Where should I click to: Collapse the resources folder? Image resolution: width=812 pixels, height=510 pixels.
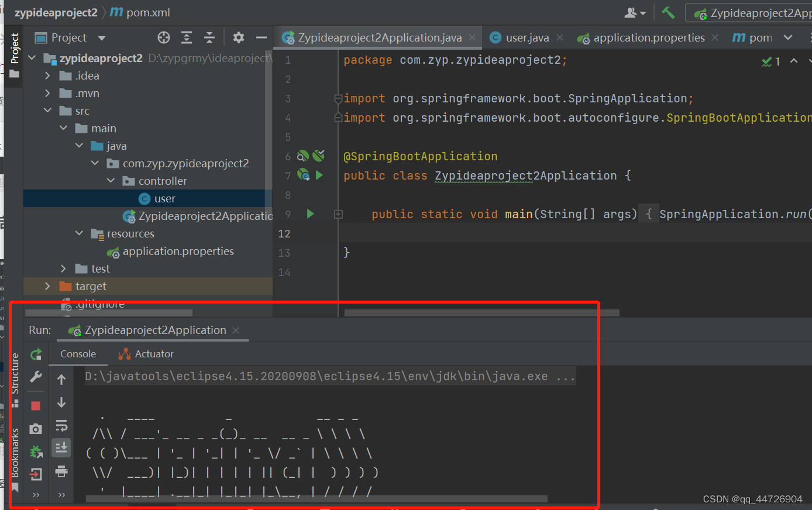79,233
